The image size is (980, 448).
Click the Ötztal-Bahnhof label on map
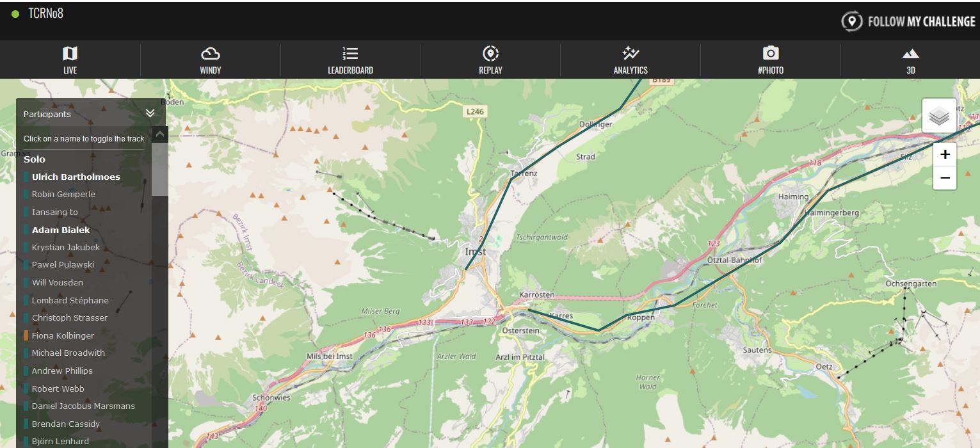click(734, 260)
